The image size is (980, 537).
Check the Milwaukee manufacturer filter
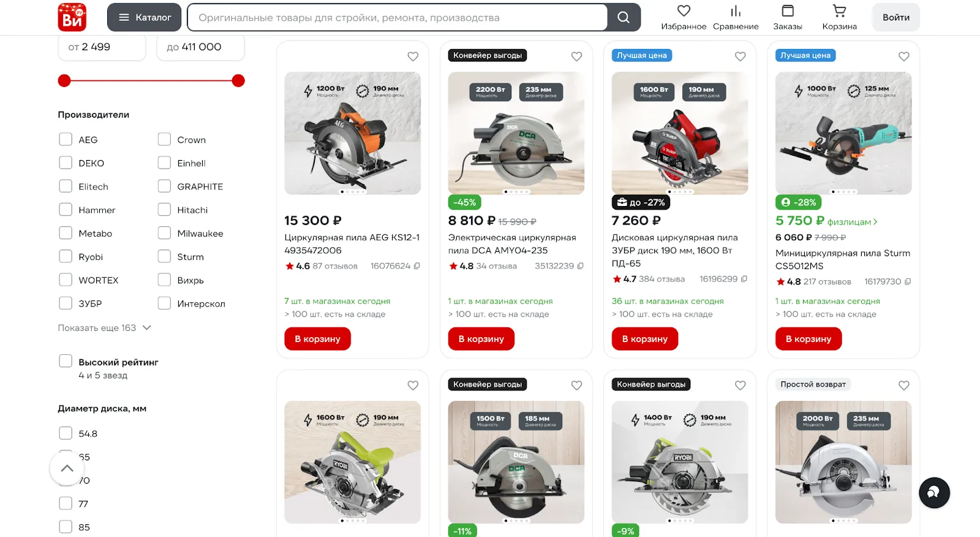tap(164, 233)
